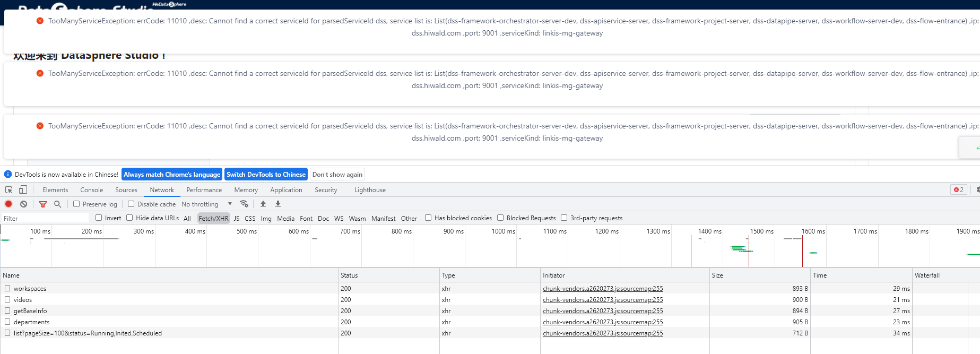Image resolution: width=980 pixels, height=354 pixels.
Task: Open initiator link in getBaseInfo row
Action: 603,310
